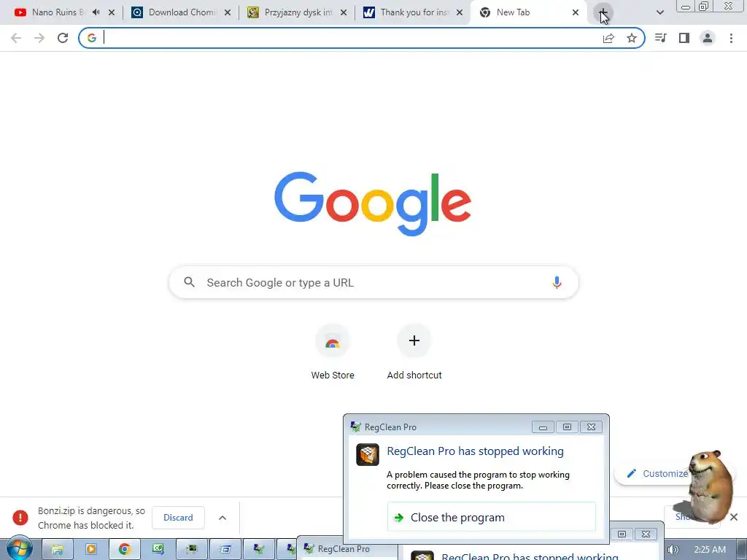Viewport: 747px width, 560px height.
Task: Close the Thank you for installing tab
Action: point(460,12)
